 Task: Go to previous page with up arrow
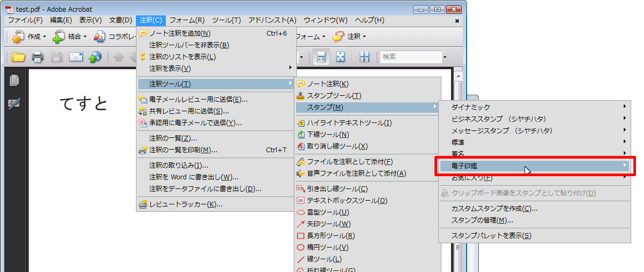[118, 57]
